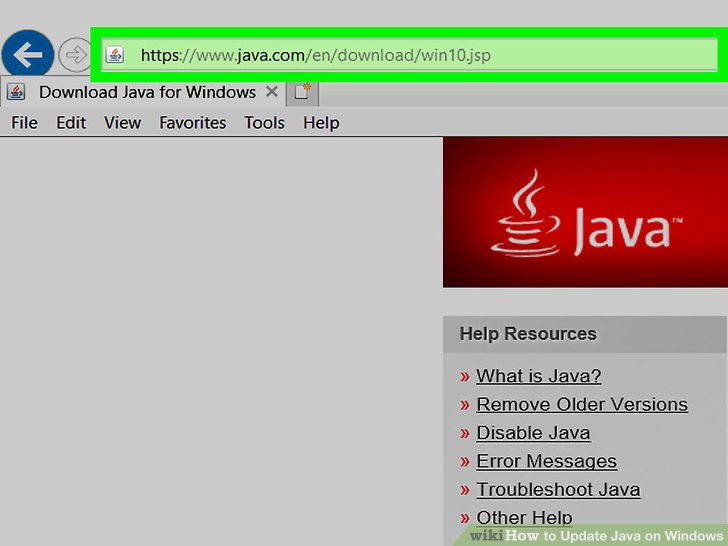This screenshot has width=728, height=546.
Task: Open the Tools menu
Action: pyautogui.click(x=264, y=122)
